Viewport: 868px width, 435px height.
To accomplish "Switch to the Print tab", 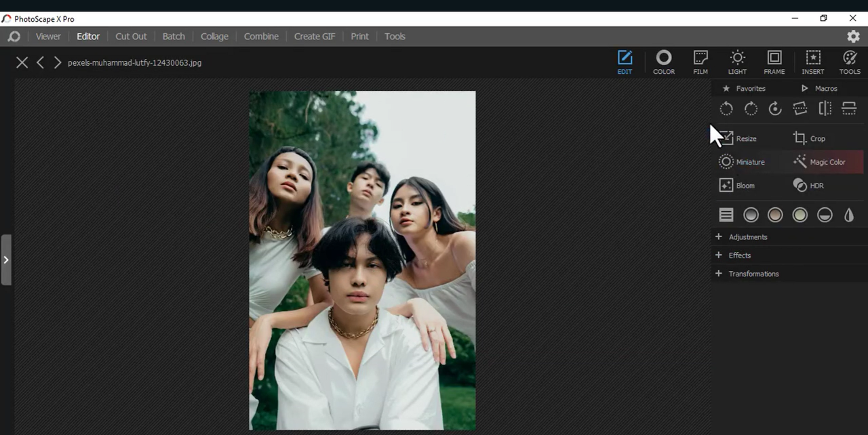I will pos(360,37).
